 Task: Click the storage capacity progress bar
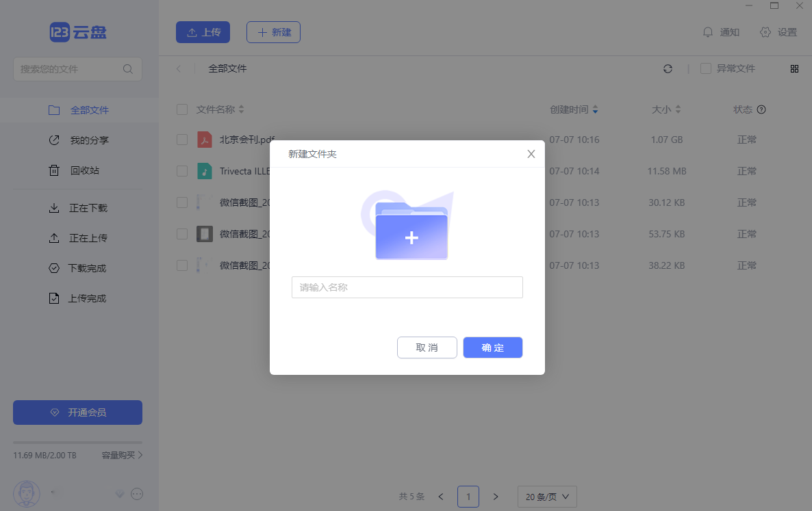click(x=77, y=443)
